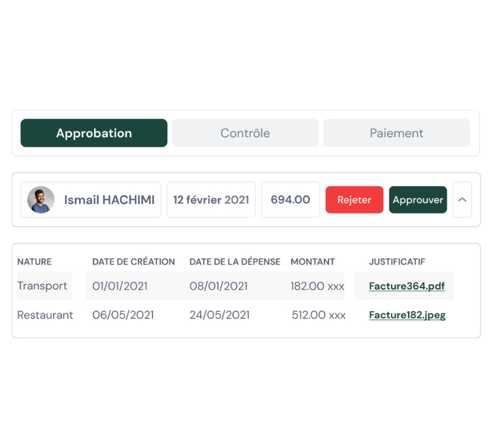The image size is (493, 448).
Task: Click the 694.00 total amount box
Action: [x=291, y=200]
